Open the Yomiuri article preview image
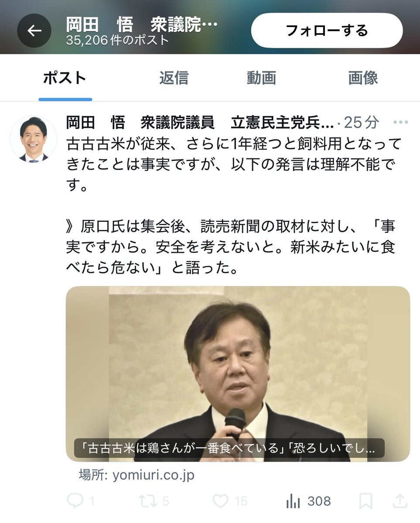This screenshot has height=523, width=420. [x=238, y=374]
